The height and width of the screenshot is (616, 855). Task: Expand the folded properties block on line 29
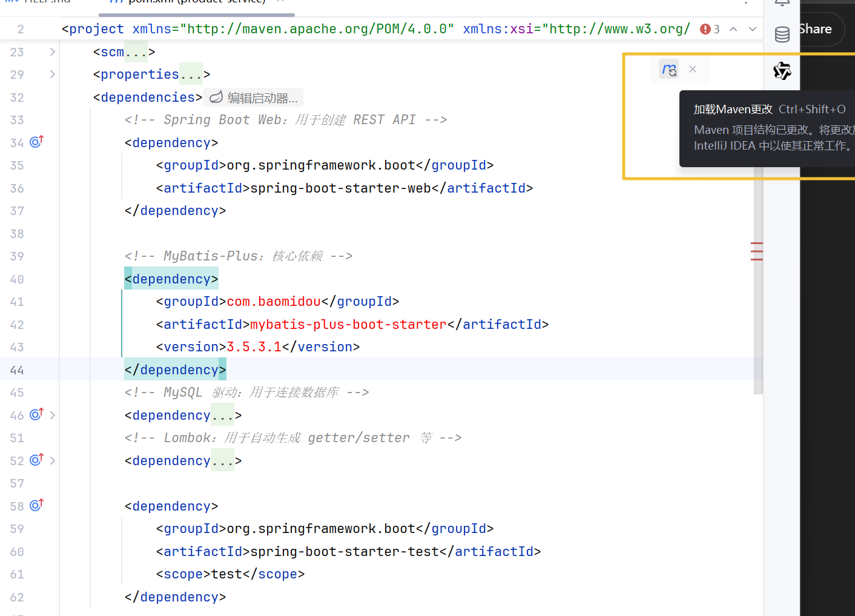[53, 75]
